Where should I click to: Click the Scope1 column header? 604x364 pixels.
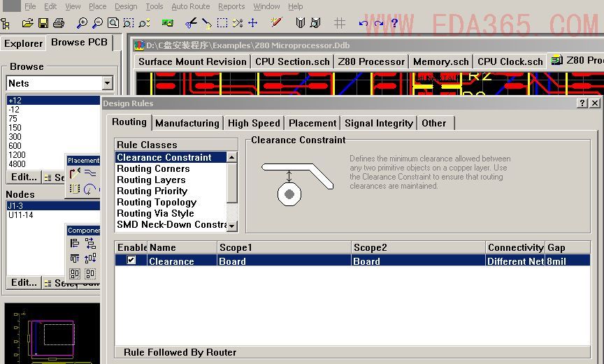click(284, 247)
